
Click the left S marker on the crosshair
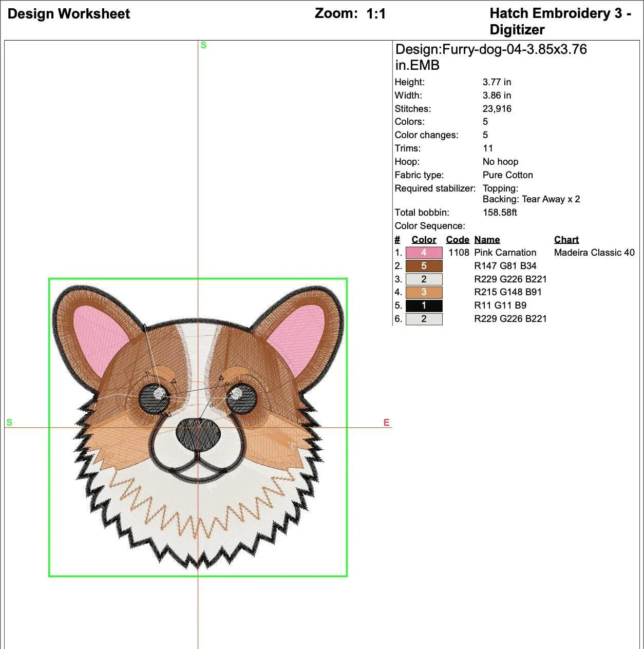point(9,423)
